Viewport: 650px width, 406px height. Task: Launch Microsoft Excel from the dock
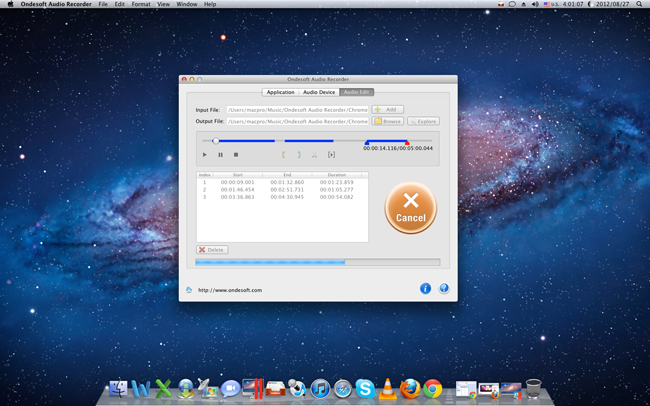pyautogui.click(x=163, y=389)
